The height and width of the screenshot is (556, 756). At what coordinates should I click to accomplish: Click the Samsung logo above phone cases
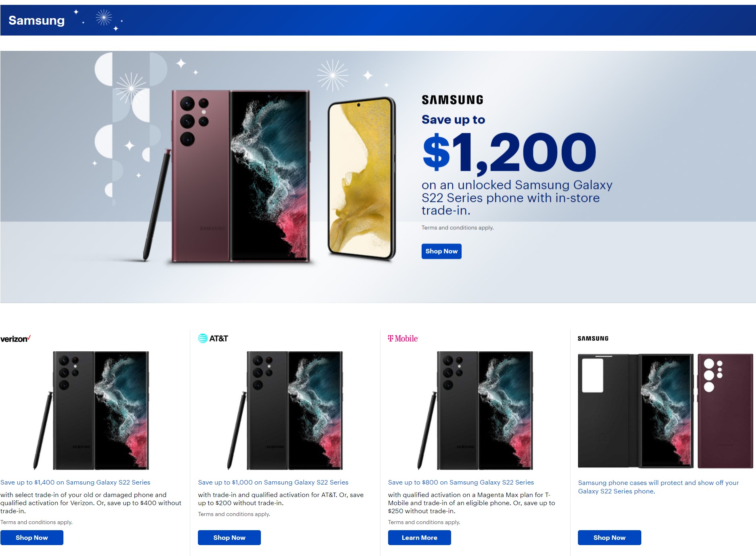click(x=593, y=338)
